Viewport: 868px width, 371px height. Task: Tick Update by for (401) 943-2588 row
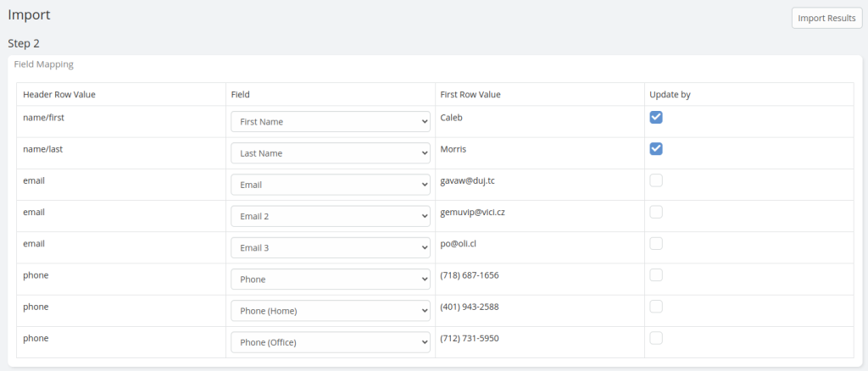656,307
